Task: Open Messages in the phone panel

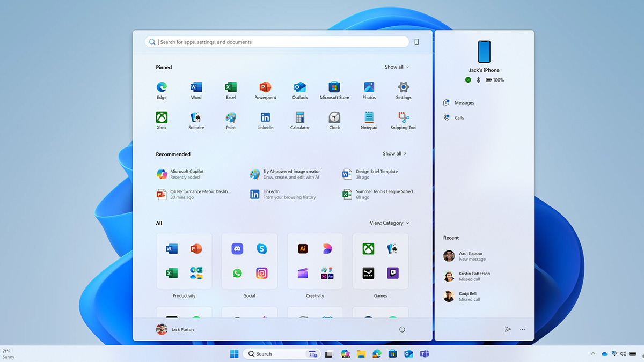Action: [459, 102]
